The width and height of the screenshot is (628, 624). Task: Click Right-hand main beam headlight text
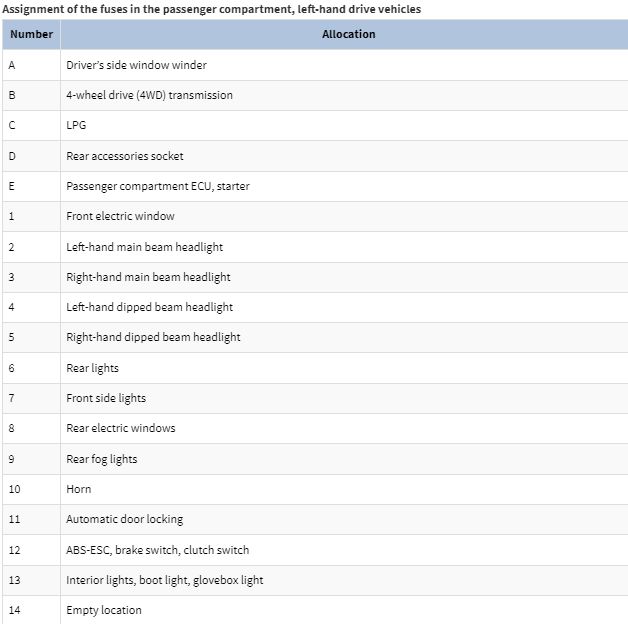[148, 277]
